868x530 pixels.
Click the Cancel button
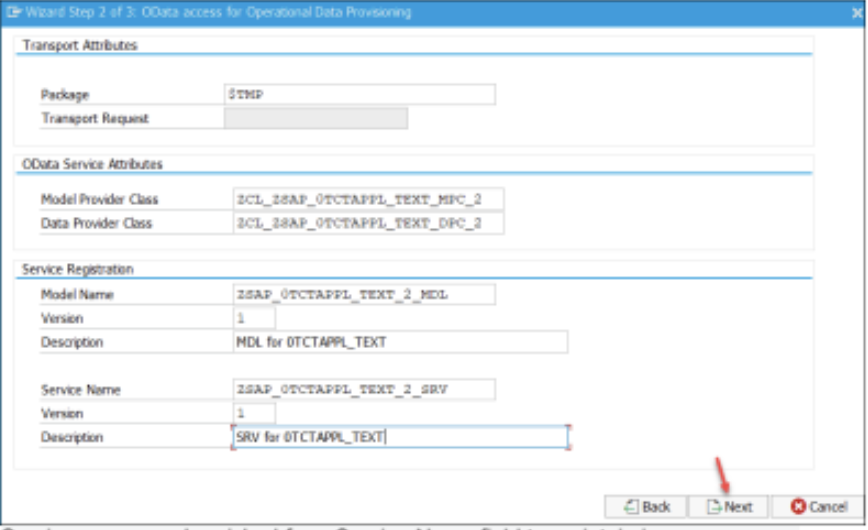coord(818,506)
